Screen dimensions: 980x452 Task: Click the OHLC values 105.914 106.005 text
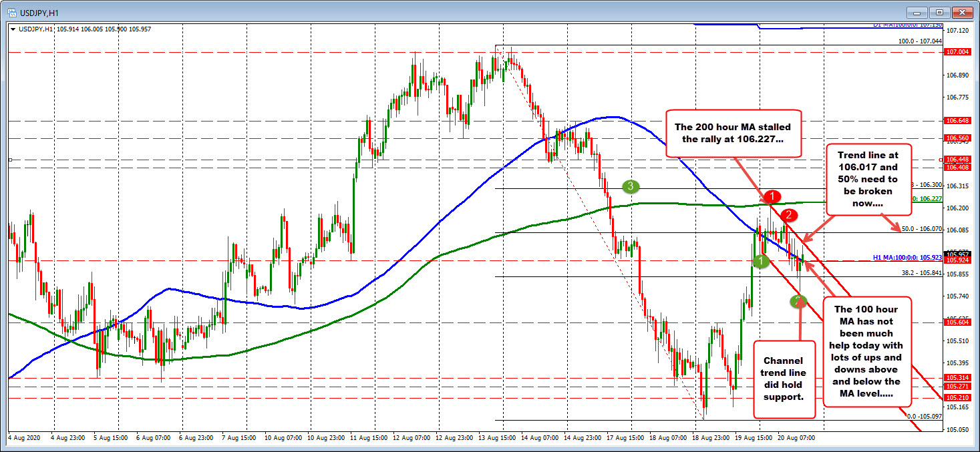click(x=80, y=29)
